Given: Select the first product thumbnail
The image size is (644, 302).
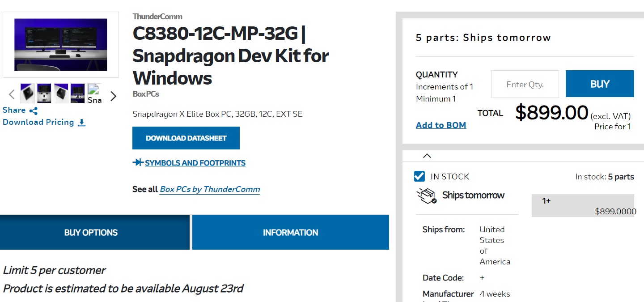Looking at the screenshot, I should click(27, 93).
